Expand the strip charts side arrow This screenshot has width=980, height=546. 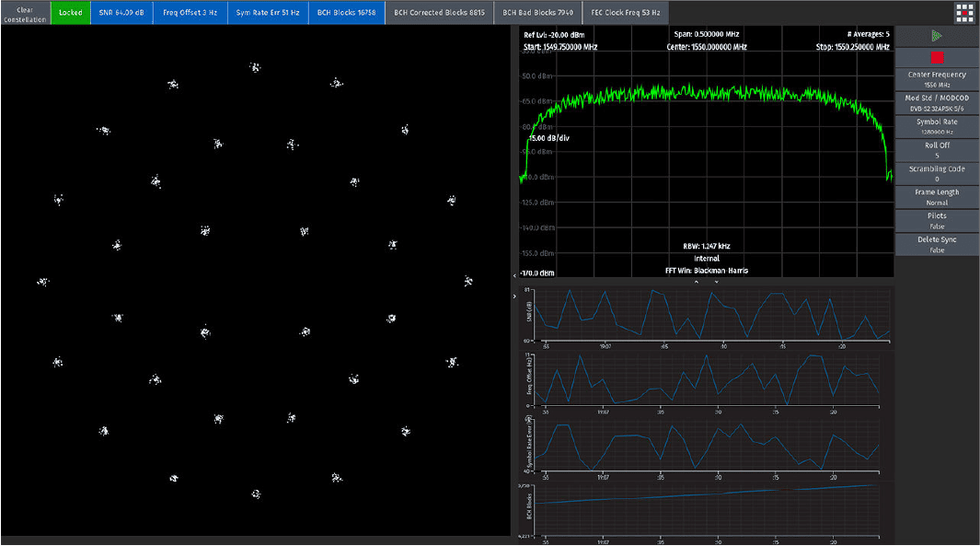(514, 296)
